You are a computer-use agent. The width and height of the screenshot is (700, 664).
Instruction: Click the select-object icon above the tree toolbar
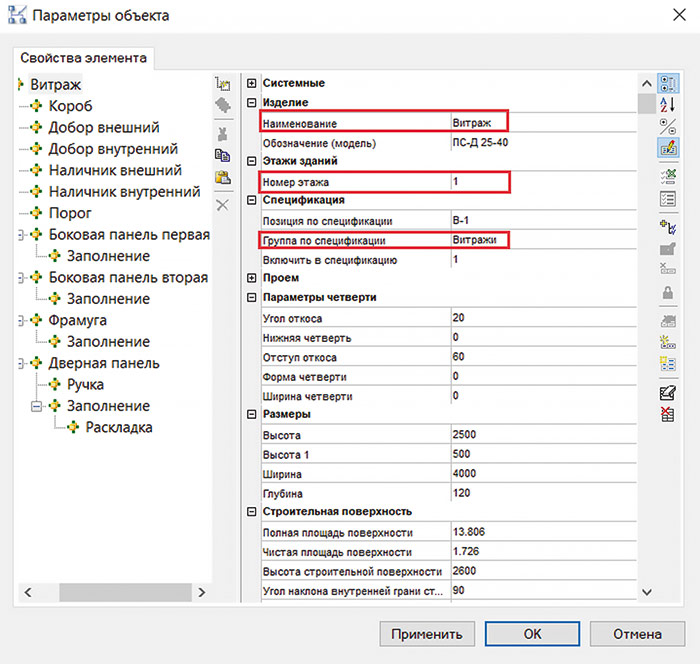coord(222,84)
